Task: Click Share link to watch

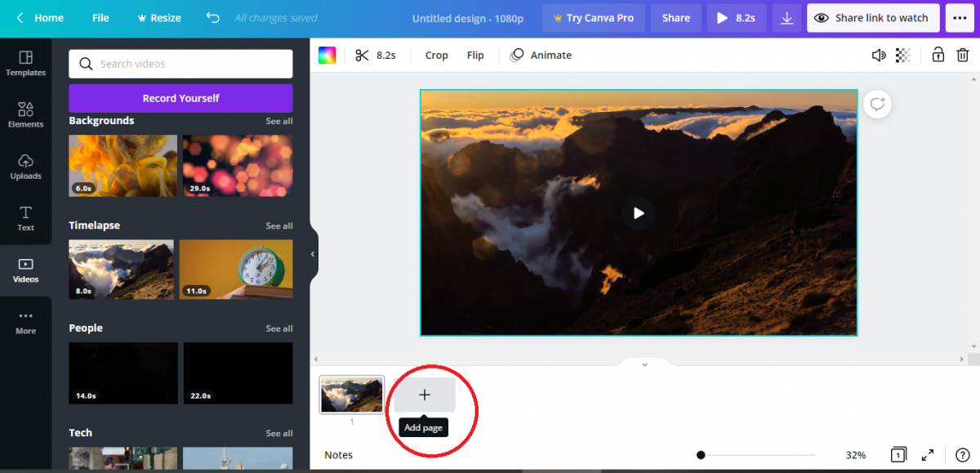Action: pos(872,17)
